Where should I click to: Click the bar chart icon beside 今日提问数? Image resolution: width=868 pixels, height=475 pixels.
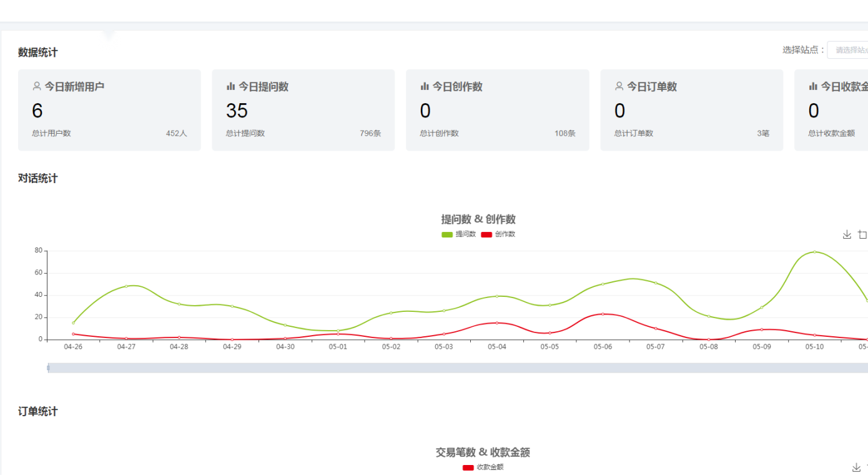230,86
